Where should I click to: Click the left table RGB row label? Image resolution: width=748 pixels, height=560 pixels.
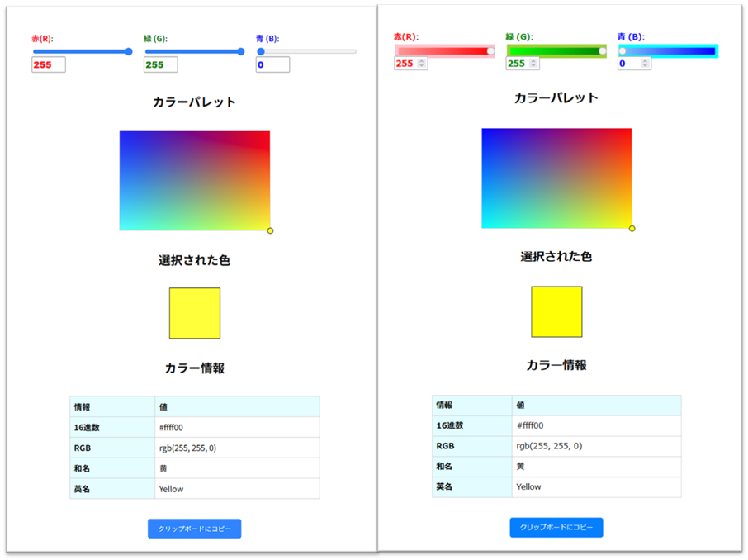coord(82,448)
